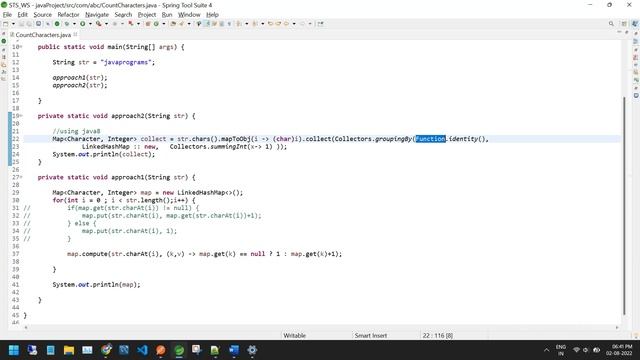The width and height of the screenshot is (640, 360).
Task: Click the map.compute line of code
Action: [204, 254]
